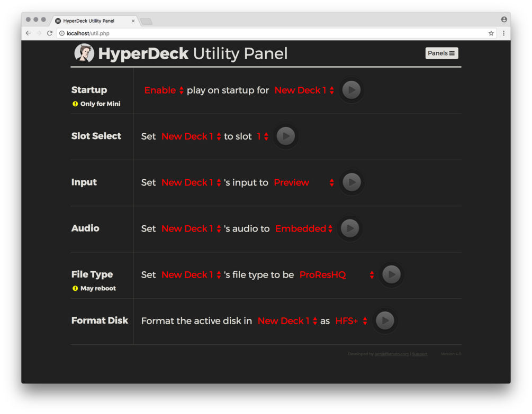Open the Embedded audio dropdown
532x414 pixels.
coord(304,228)
